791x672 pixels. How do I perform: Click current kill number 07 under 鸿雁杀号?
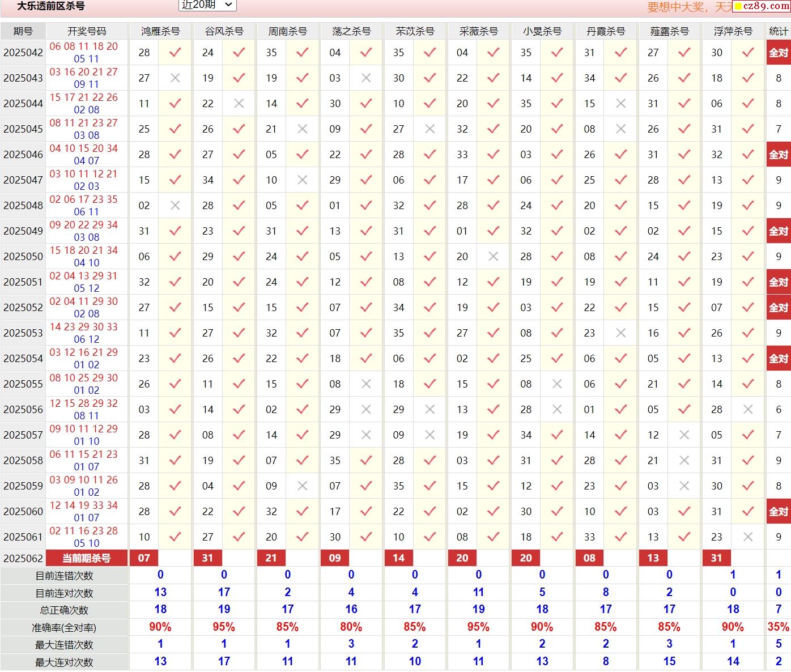(144, 558)
